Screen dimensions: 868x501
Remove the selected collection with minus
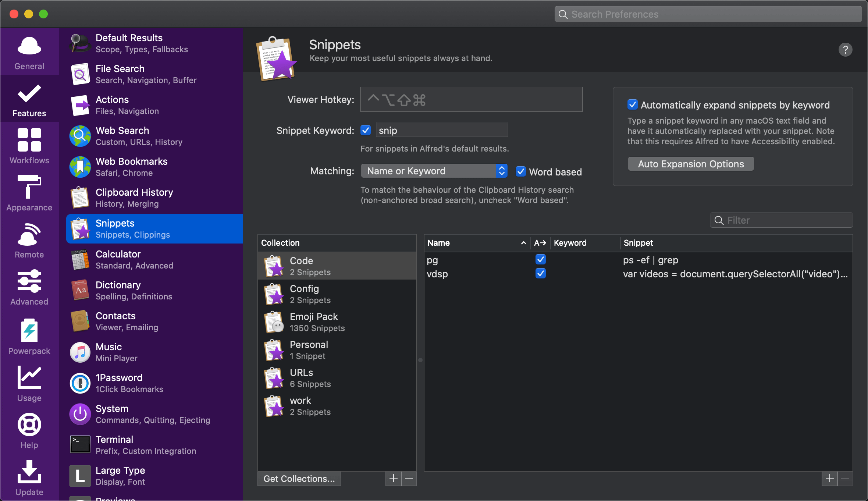click(x=409, y=479)
